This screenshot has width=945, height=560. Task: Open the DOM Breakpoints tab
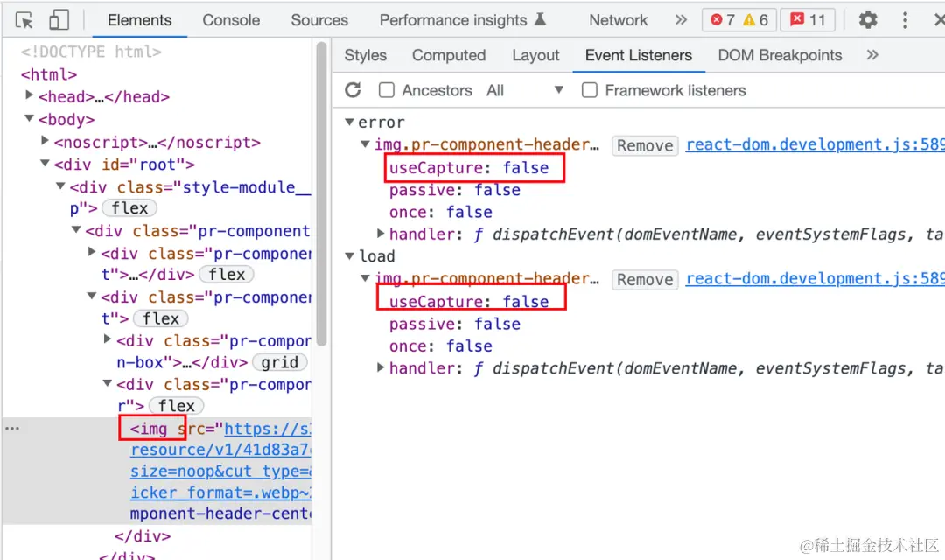click(x=780, y=55)
